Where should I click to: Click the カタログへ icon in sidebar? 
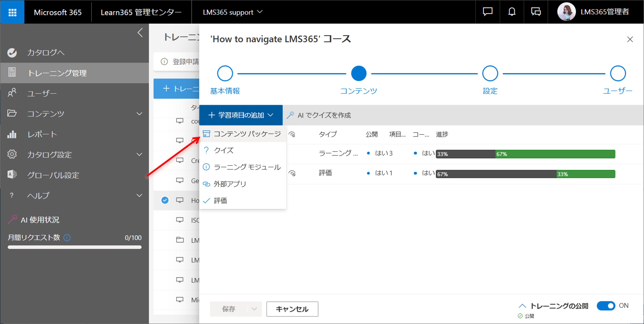tap(12, 53)
